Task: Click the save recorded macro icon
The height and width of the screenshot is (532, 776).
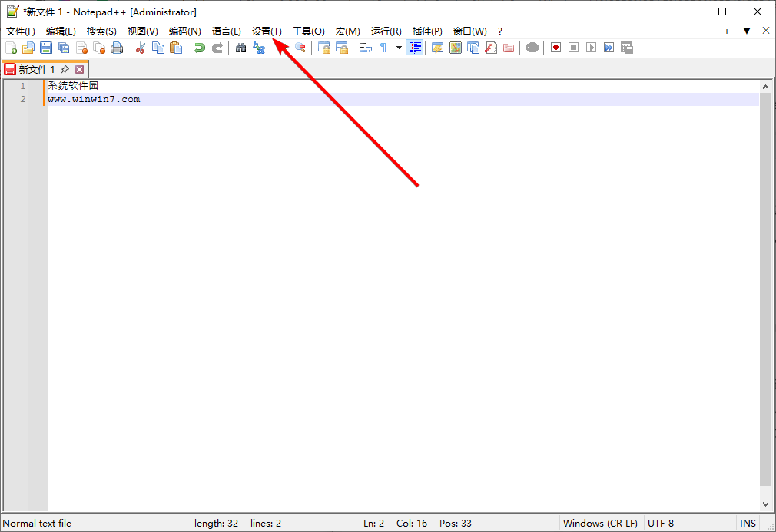Action: pos(627,48)
